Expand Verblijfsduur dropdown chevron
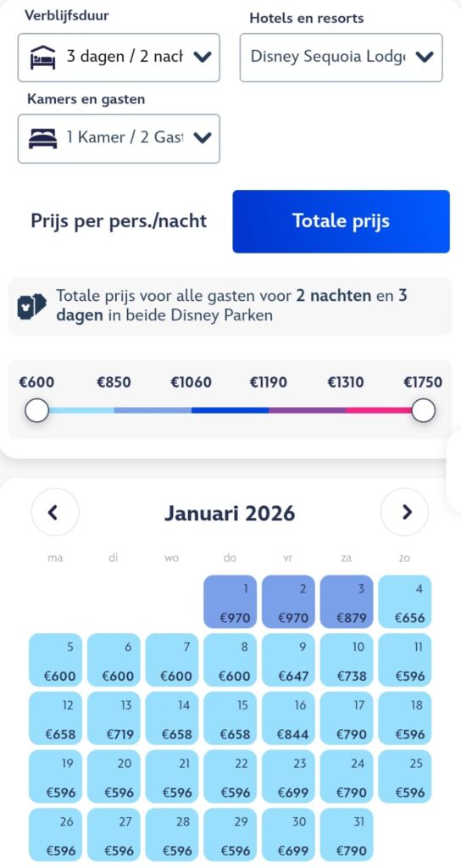Image resolution: width=461 pixels, height=868 pixels. click(203, 57)
